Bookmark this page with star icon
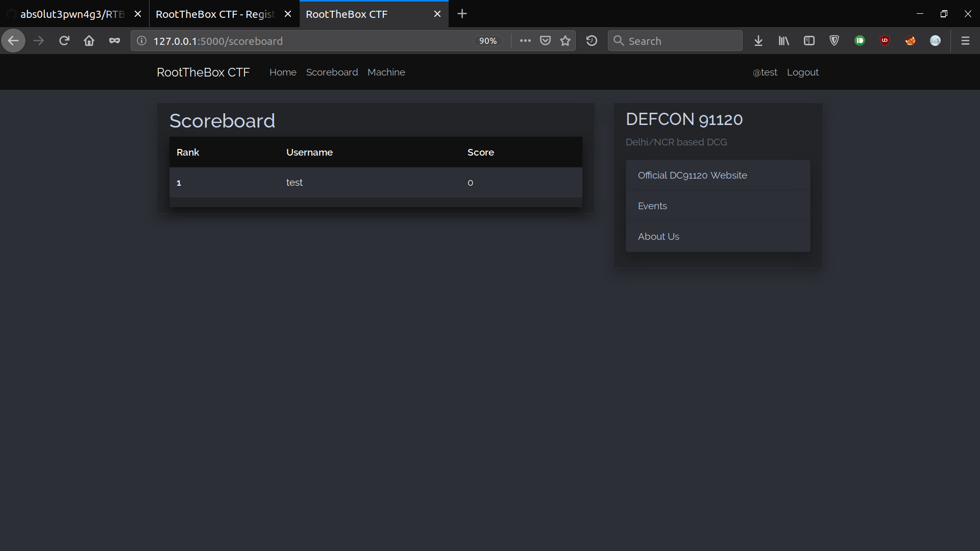Viewport: 980px width, 551px height. (565, 41)
